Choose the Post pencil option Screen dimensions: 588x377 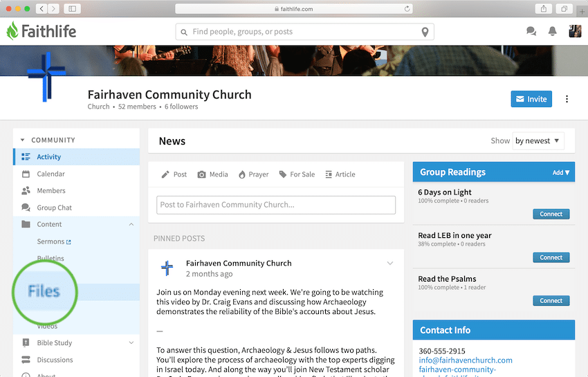point(174,174)
